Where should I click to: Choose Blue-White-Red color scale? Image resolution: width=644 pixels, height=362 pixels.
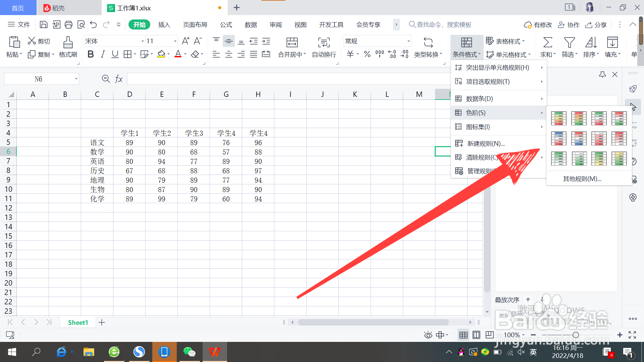pyautogui.click(x=559, y=138)
